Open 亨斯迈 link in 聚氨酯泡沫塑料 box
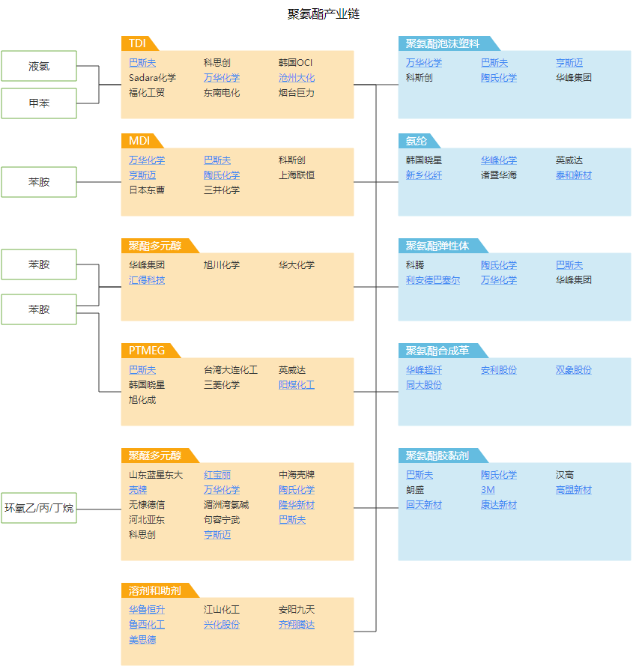Viewport: 636px width, 672px height. pos(569,63)
